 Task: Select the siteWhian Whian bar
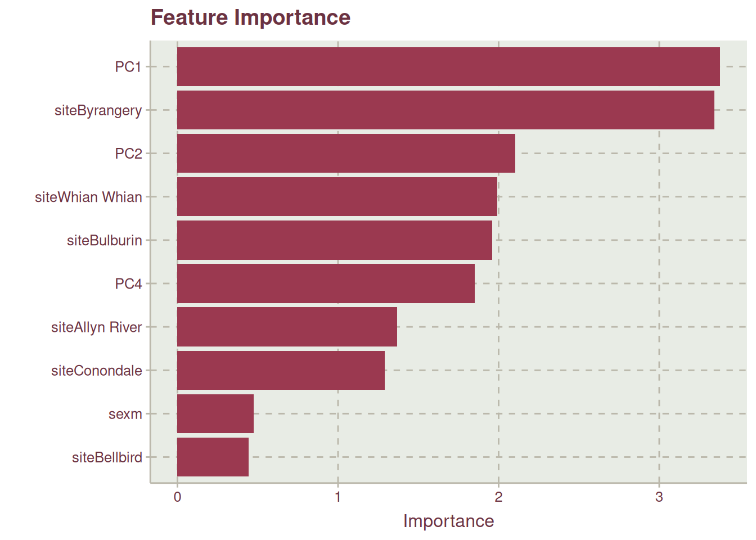pyautogui.click(x=337, y=197)
